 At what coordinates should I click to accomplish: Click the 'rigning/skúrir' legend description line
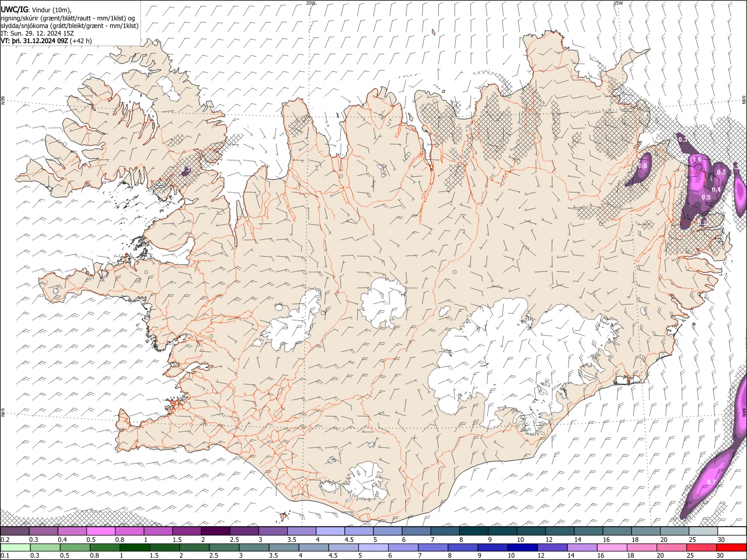point(68,18)
